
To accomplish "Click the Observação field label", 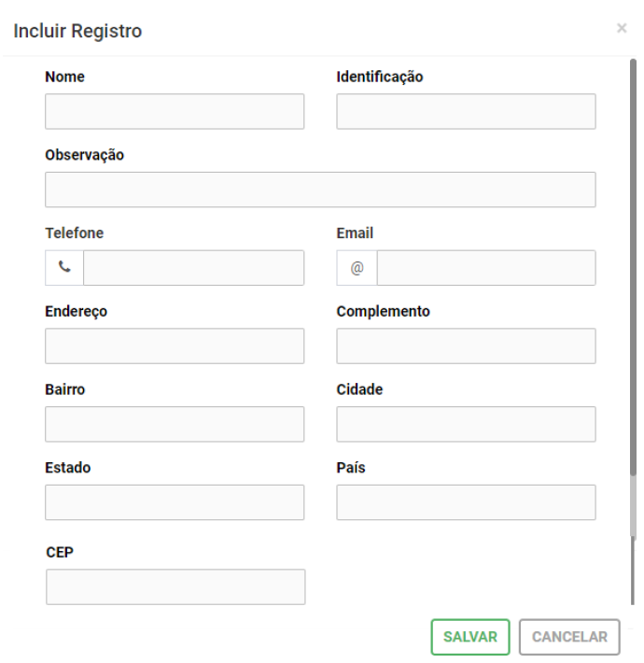I will click(85, 155).
